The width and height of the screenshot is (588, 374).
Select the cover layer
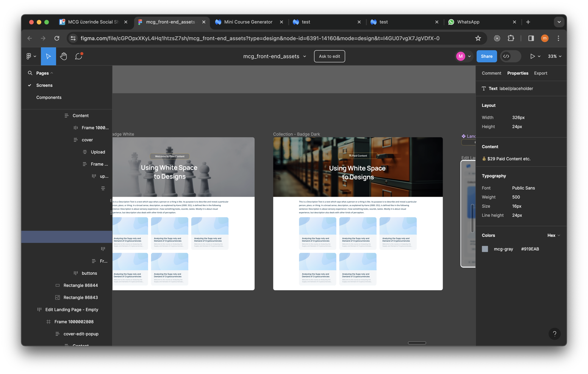pos(87,140)
